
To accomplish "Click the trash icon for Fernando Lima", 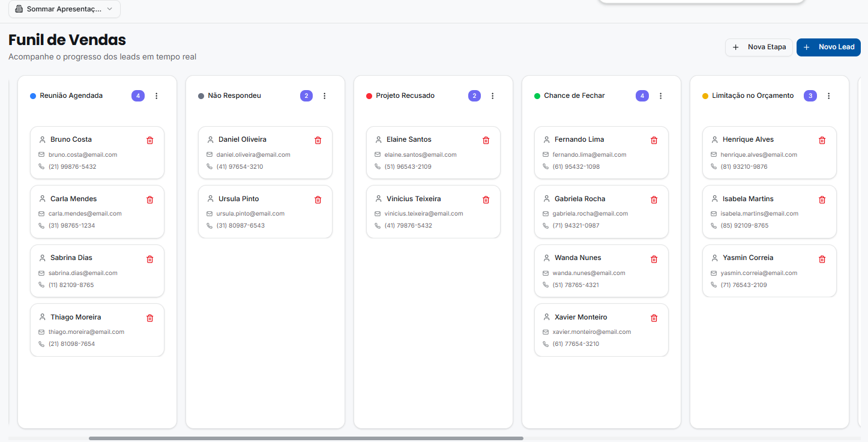I will pyautogui.click(x=654, y=140).
